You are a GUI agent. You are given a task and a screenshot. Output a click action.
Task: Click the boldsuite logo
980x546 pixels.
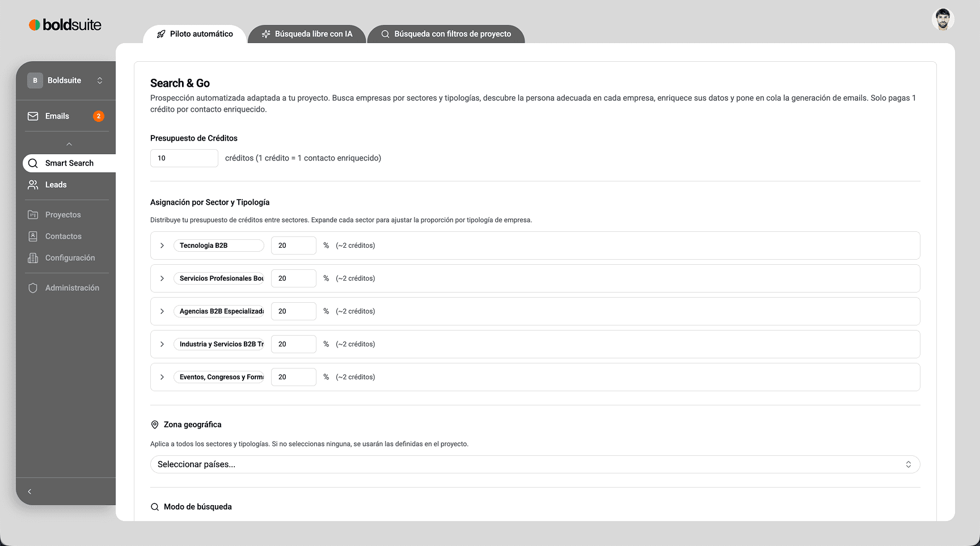pos(65,25)
